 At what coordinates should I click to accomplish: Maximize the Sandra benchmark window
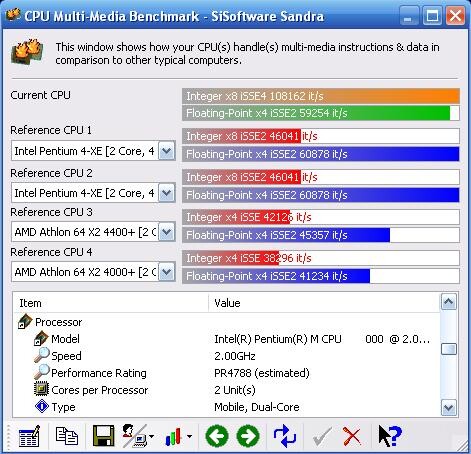(x=432, y=16)
